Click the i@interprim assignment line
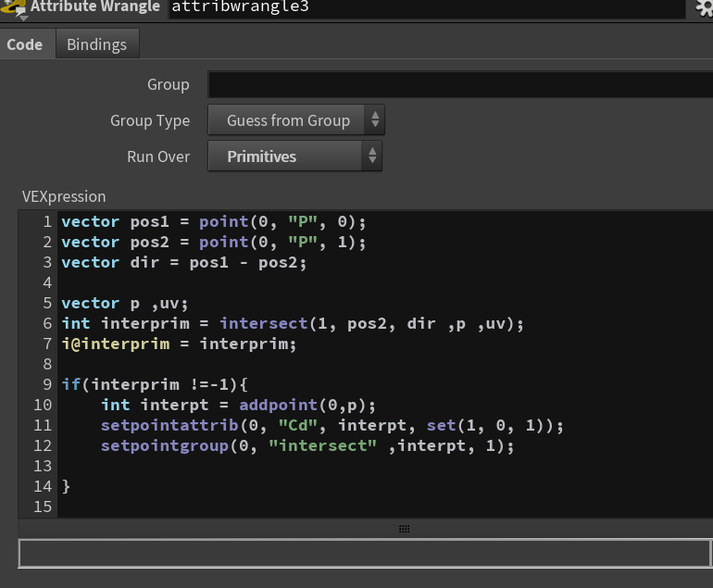713x588 pixels. [x=179, y=344]
